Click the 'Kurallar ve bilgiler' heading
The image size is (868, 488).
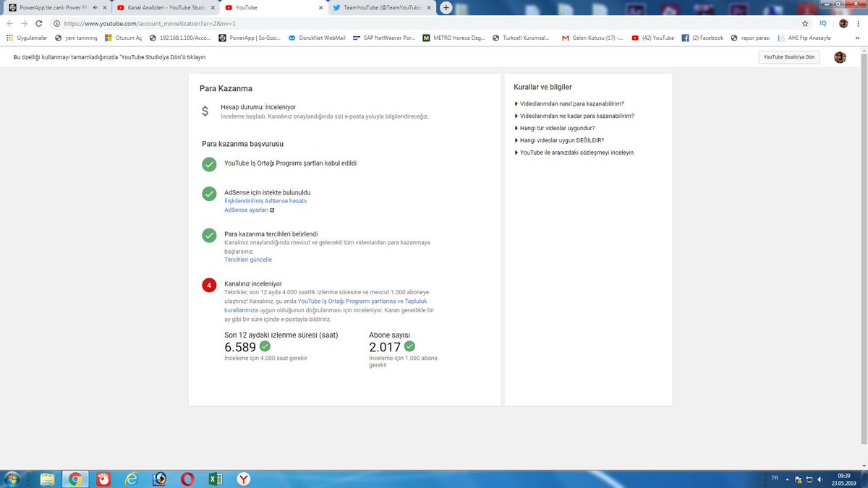pos(542,87)
